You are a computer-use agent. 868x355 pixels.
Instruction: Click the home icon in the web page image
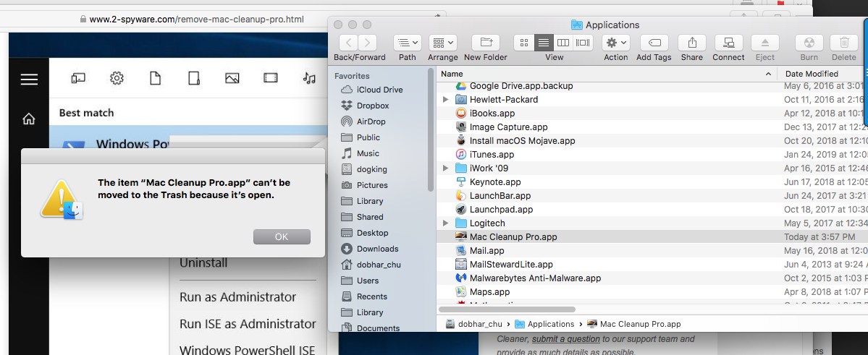29,119
